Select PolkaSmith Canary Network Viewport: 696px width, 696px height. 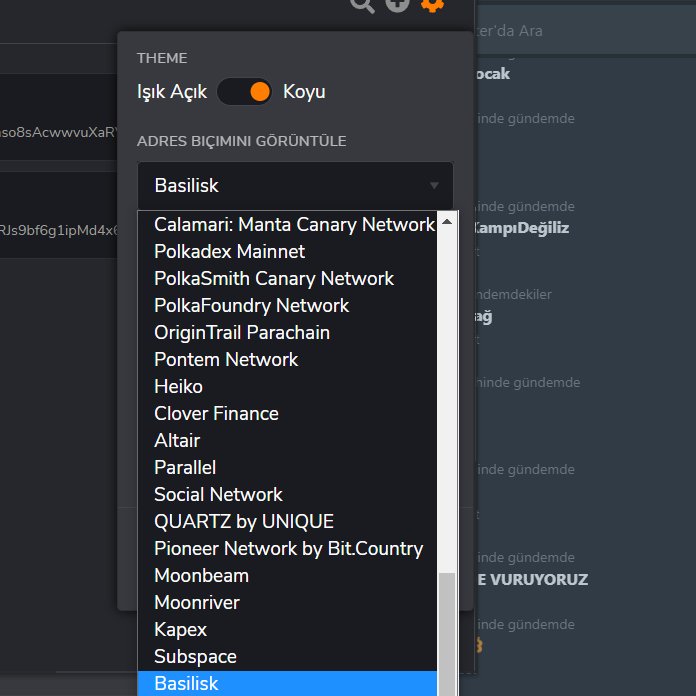287,279
